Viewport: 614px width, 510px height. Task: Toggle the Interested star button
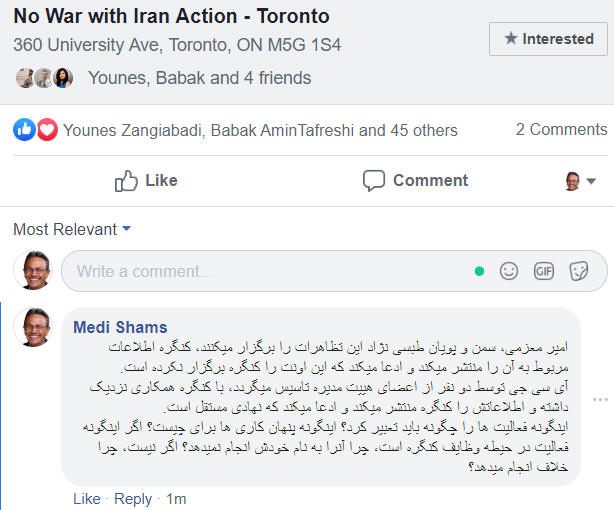pyautogui.click(x=548, y=39)
